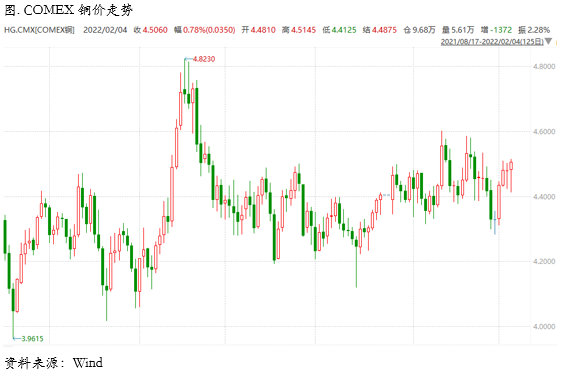Click the low price 4.4125
The image size is (562, 375).
[344, 30]
